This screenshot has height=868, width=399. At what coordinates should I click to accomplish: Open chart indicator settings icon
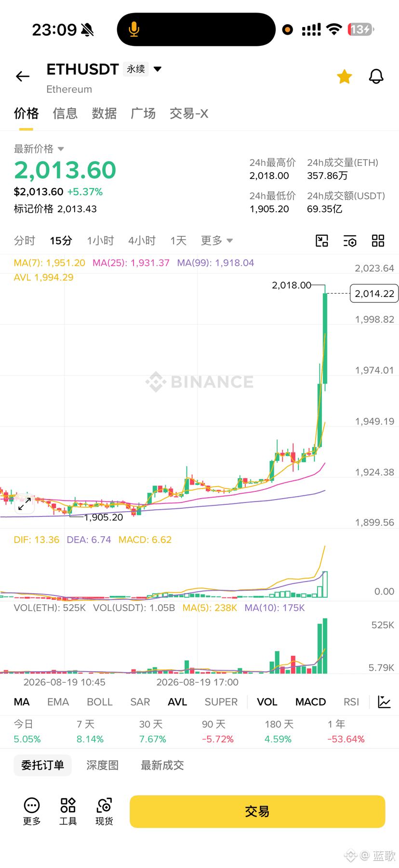(x=350, y=241)
